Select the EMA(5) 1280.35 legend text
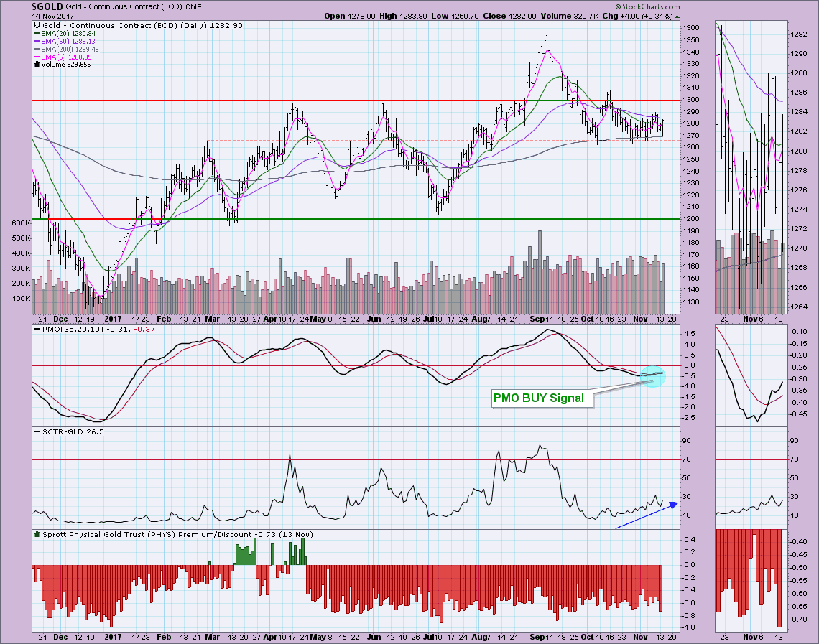This screenshot has height=644, width=819. click(66, 57)
